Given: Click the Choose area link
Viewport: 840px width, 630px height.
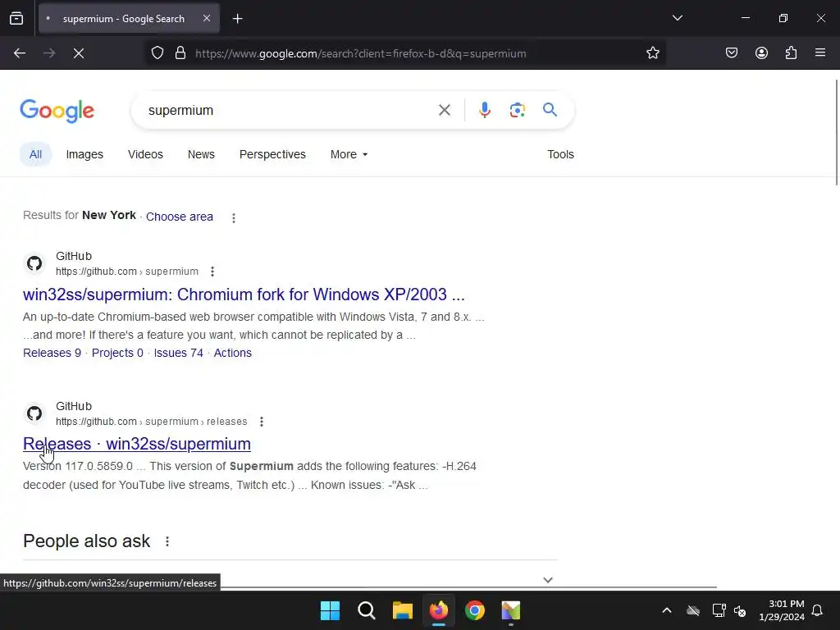Looking at the screenshot, I should (180, 217).
